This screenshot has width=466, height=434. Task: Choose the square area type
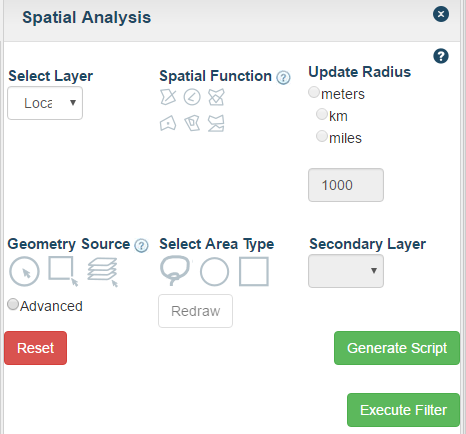tap(254, 271)
